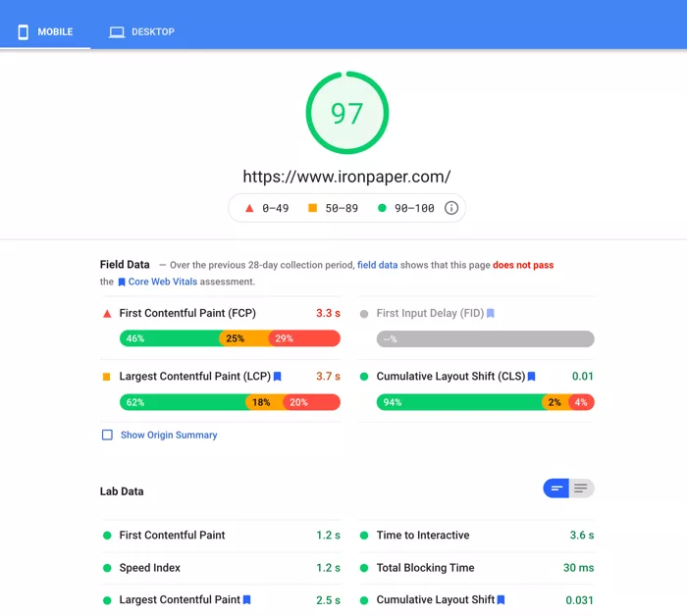687x616 pixels.
Task: Click the Field Data heading
Action: [125, 265]
